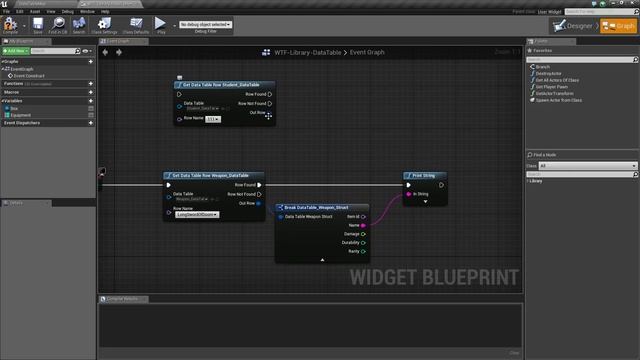This screenshot has height=360, width=640.
Task: Click the green Damage output pin
Action: tap(363, 234)
